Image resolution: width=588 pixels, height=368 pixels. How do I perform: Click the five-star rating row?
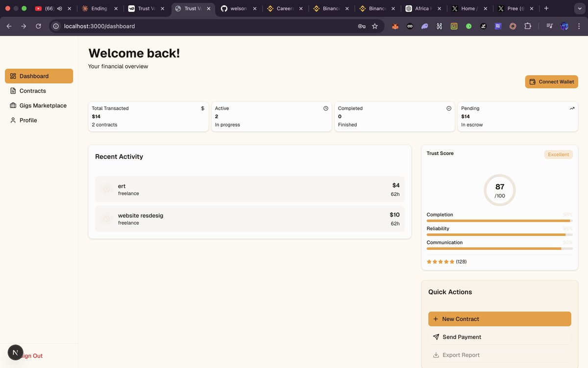pos(441,262)
